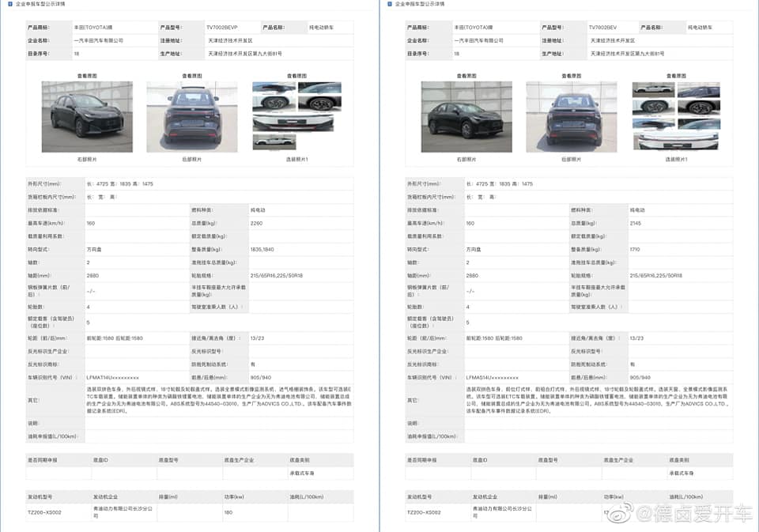Image resolution: width=759 pixels, height=532 pixels.
Task: Click right page motor model TZ200-XS002
Action: [x=424, y=512]
